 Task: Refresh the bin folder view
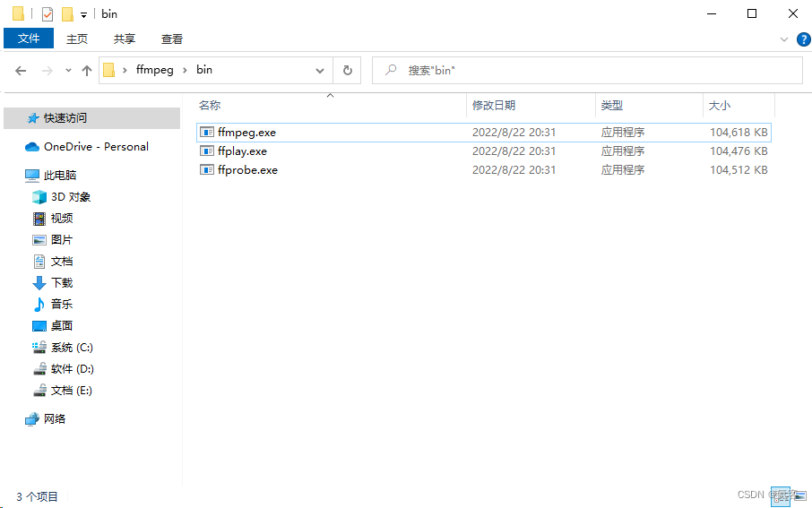348,71
